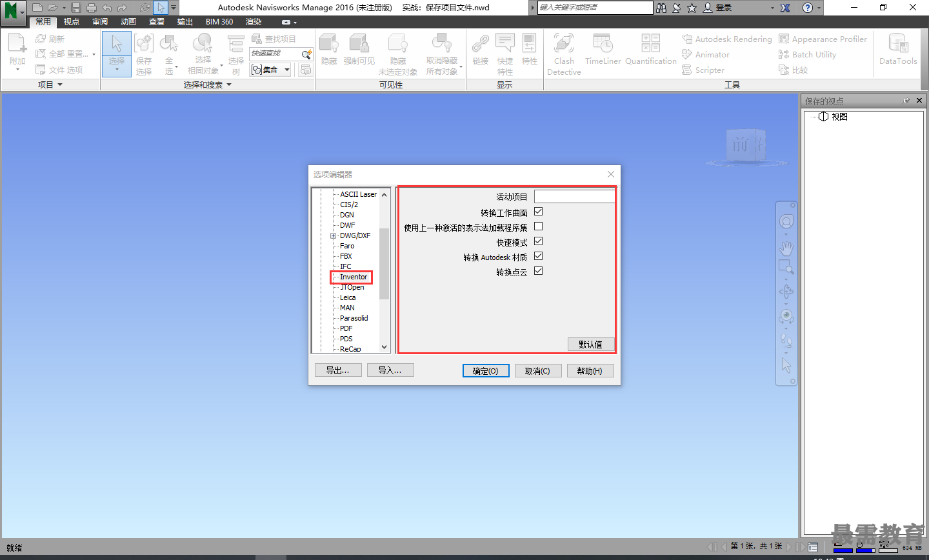929x560 pixels.
Task: Click Select All (全选) icon
Action: pyautogui.click(x=169, y=44)
